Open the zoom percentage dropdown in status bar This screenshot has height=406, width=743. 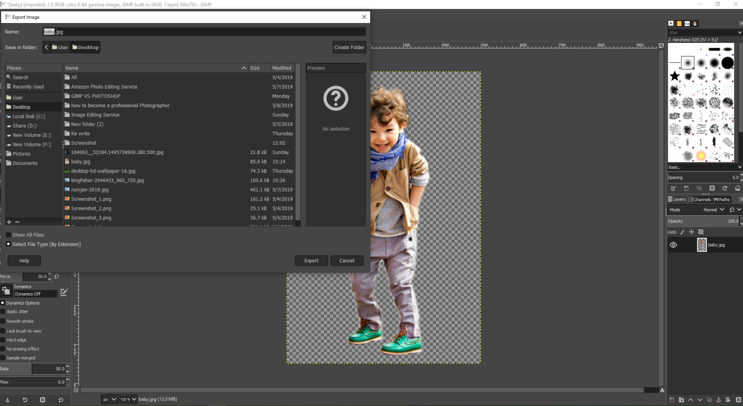(128, 399)
